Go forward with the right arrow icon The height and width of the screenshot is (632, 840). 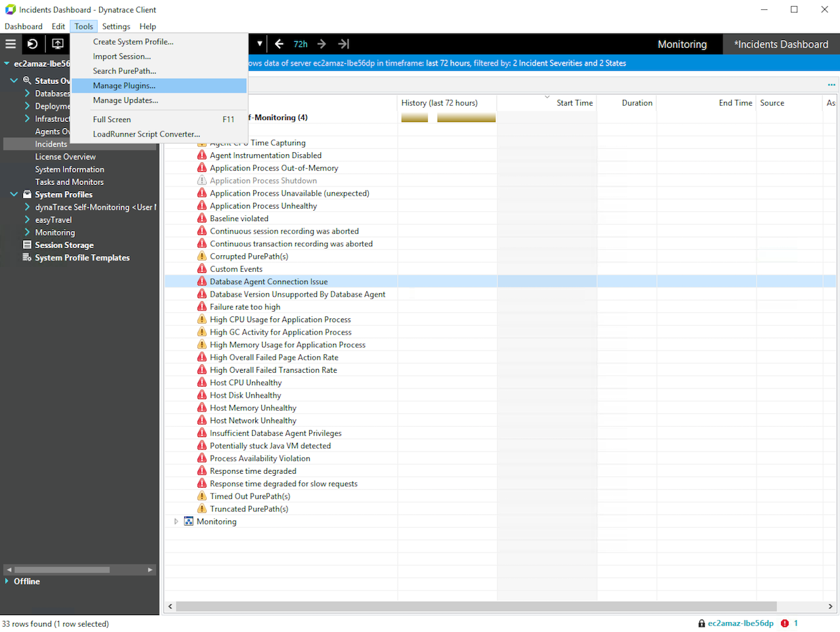pos(322,44)
